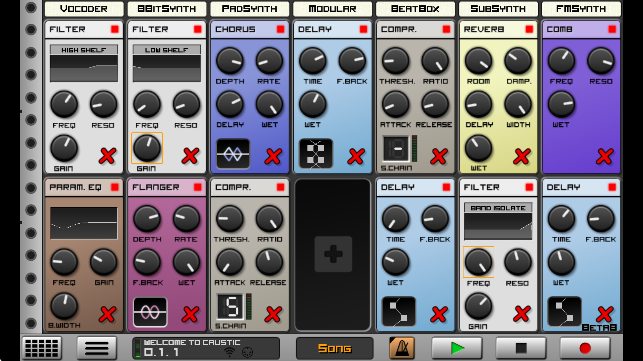Click the Band Isolate filter Freq knob
The image size is (643, 361).
coord(478,262)
